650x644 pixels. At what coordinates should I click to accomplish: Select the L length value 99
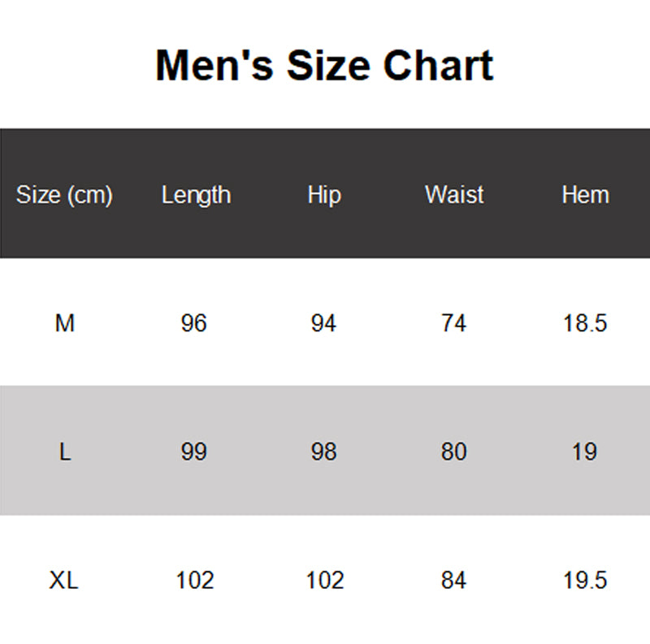pos(194,452)
